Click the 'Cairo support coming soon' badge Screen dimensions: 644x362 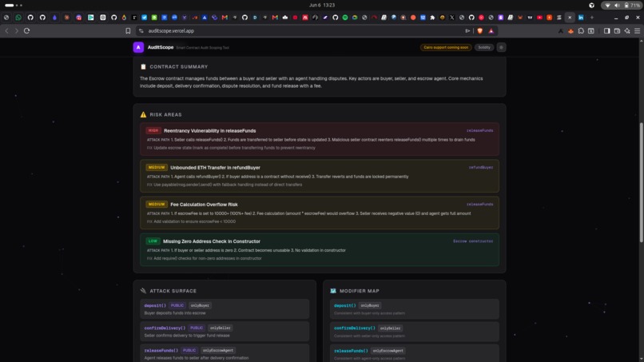coord(446,47)
